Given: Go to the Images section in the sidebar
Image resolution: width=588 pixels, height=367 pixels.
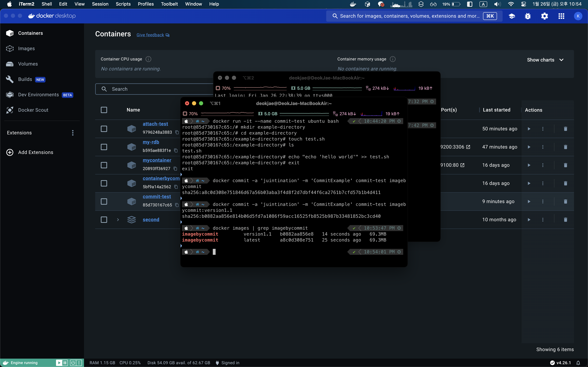Looking at the screenshot, I should coord(26,49).
